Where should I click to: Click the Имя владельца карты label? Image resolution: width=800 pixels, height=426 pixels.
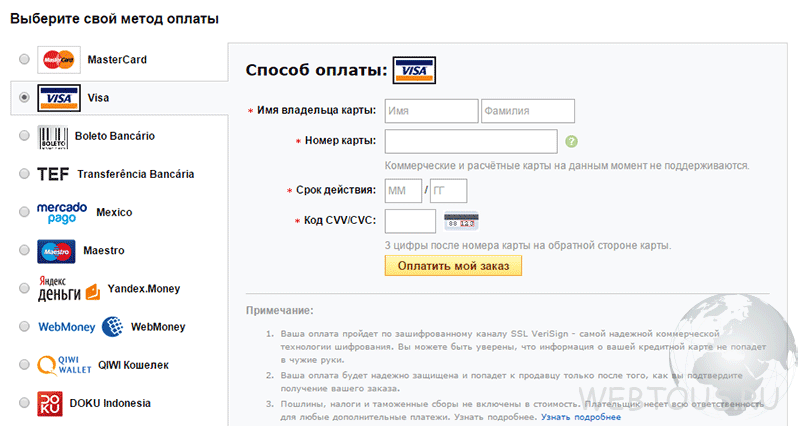coord(316,110)
